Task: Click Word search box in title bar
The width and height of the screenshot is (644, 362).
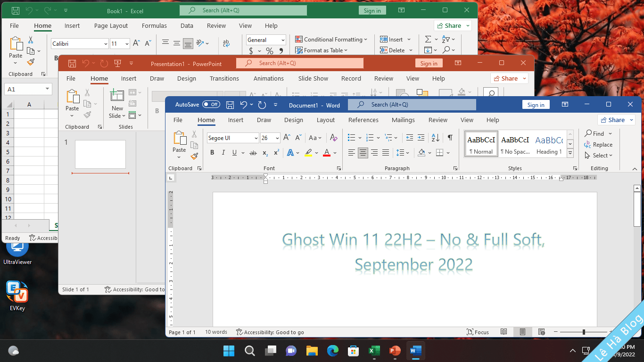Action: (x=412, y=105)
